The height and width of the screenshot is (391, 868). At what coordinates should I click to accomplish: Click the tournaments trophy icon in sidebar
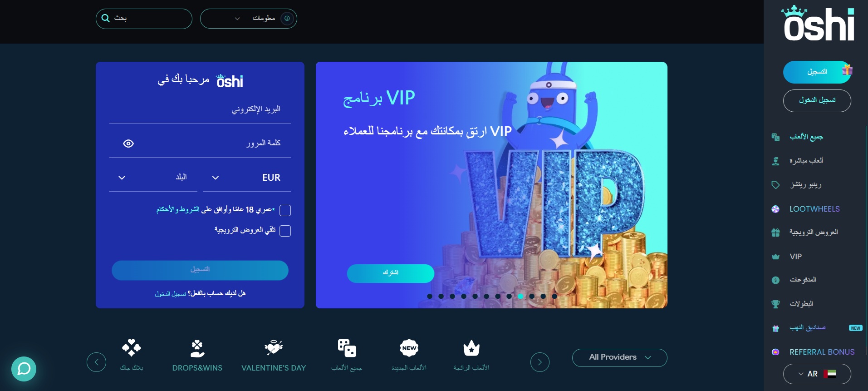[x=775, y=304]
